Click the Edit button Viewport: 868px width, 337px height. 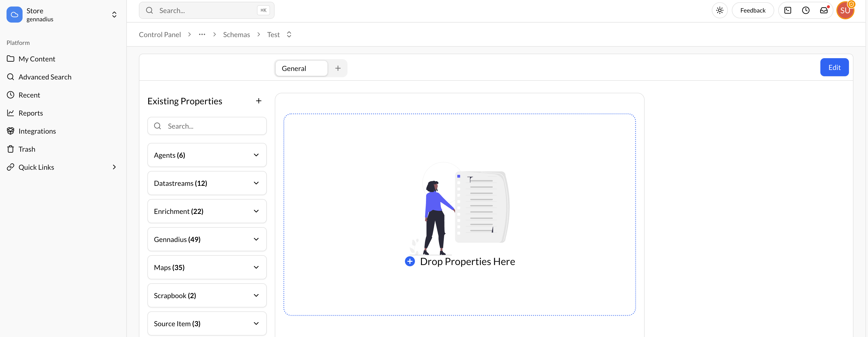coord(835,67)
